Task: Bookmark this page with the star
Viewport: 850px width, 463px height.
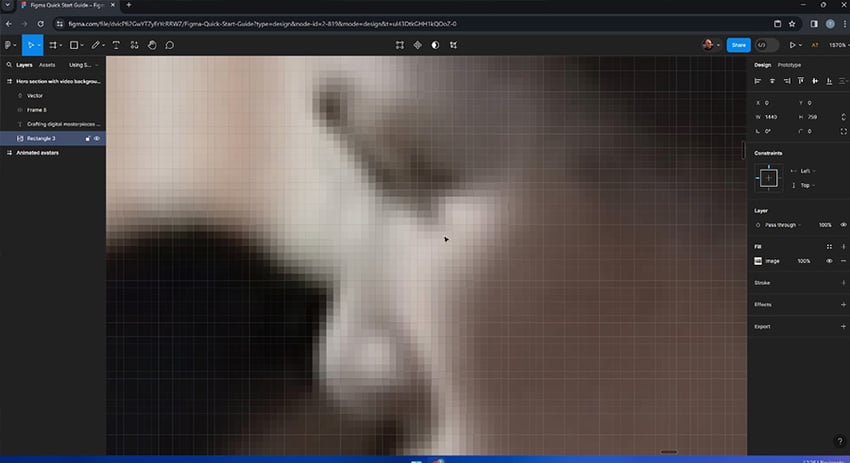Action: (x=792, y=24)
